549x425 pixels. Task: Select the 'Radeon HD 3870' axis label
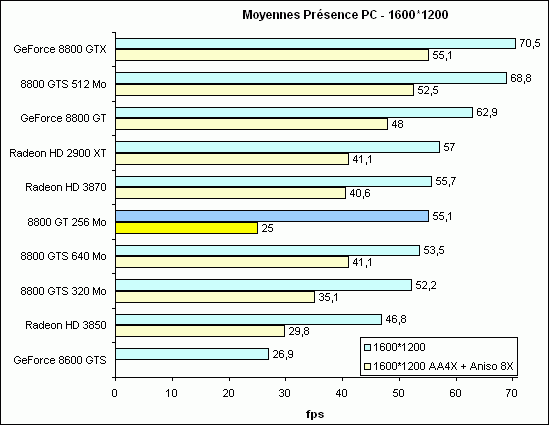tap(66, 187)
